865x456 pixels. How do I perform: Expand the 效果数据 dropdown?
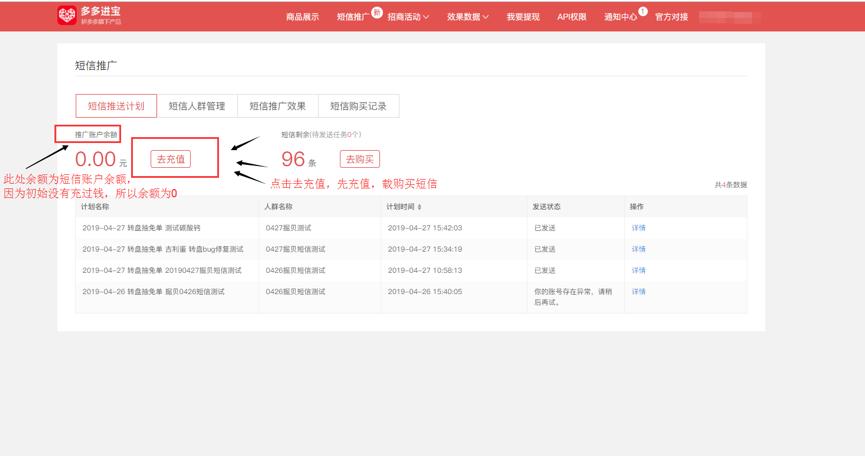tap(468, 17)
